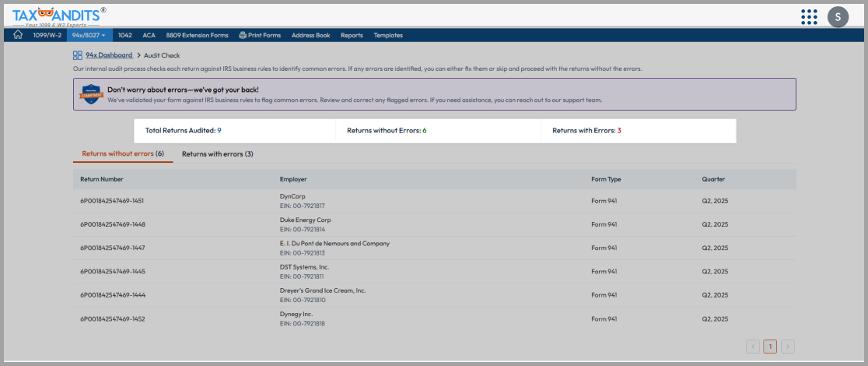Select page 1 in pagination
868x366 pixels.
770,347
